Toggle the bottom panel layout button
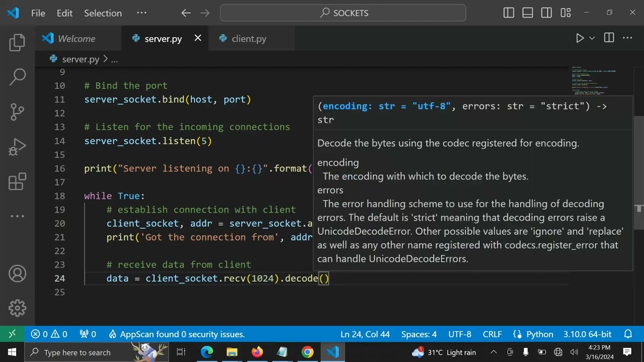The height and width of the screenshot is (362, 644). 527,13
